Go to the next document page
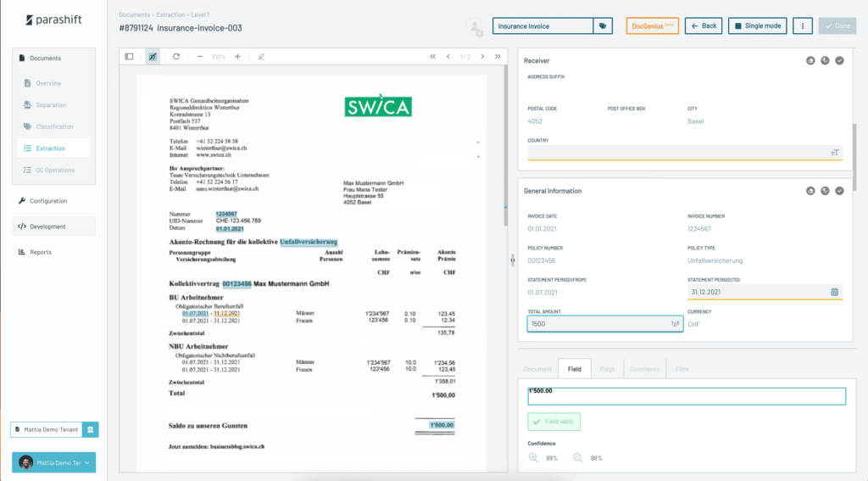Viewport: 868px width, 481px height. coord(483,57)
